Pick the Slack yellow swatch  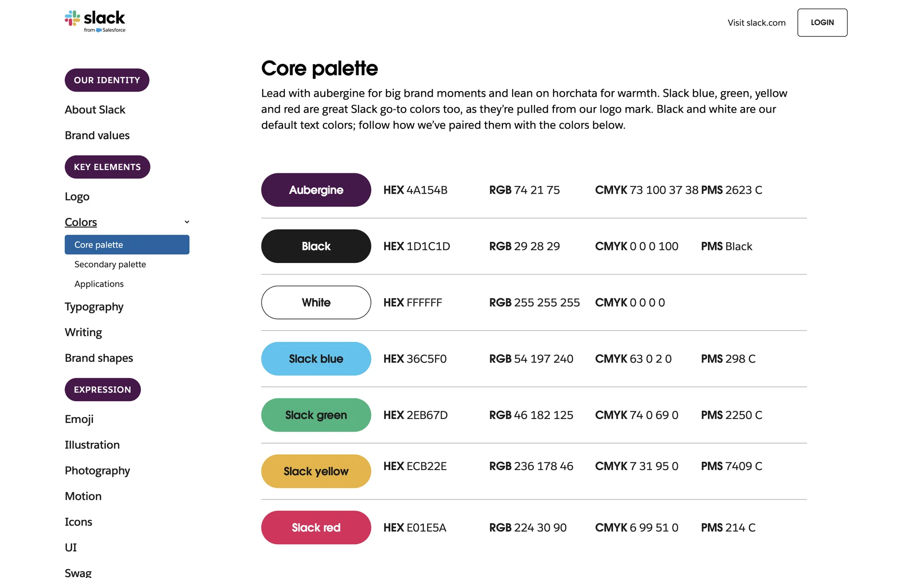click(x=316, y=471)
